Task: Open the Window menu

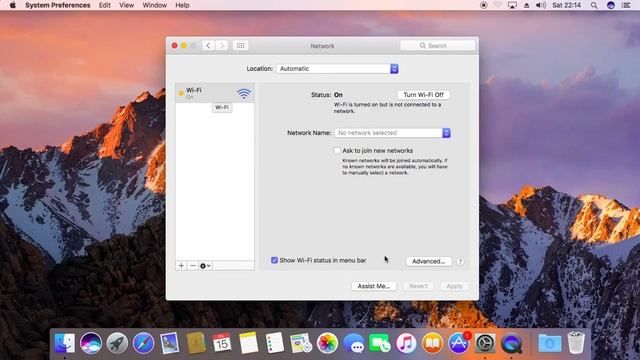Action: [x=154, y=5]
